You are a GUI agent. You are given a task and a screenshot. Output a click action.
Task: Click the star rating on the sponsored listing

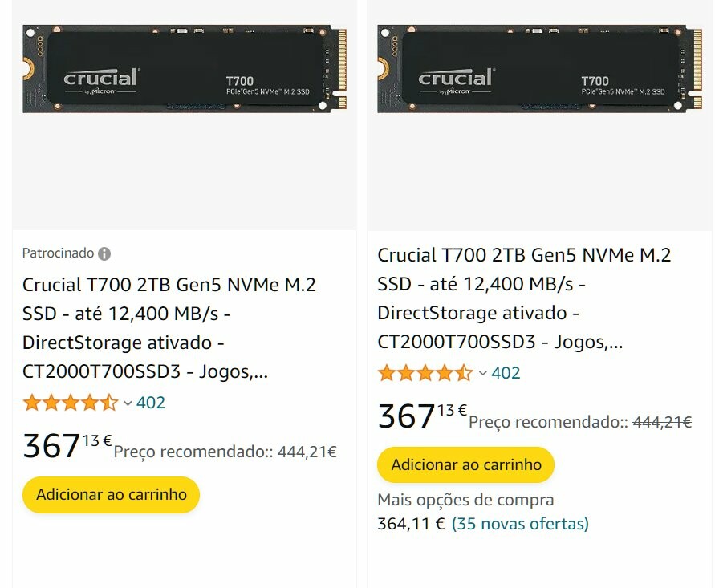(x=71, y=403)
